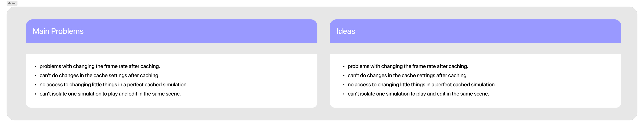Select the perfect cached simulation line under Main Problems

[114, 85]
